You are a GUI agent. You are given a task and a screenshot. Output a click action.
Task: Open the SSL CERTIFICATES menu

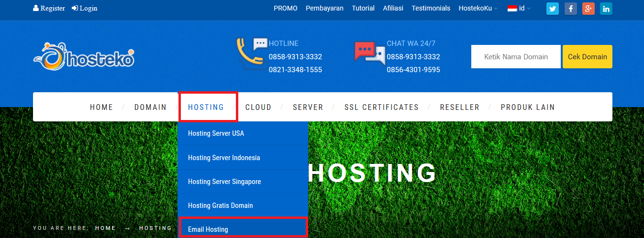coord(382,107)
